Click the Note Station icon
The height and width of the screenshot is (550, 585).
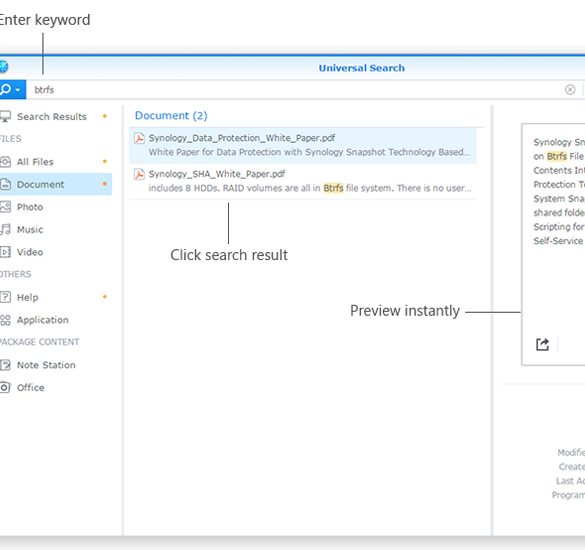pyautogui.click(x=5, y=365)
